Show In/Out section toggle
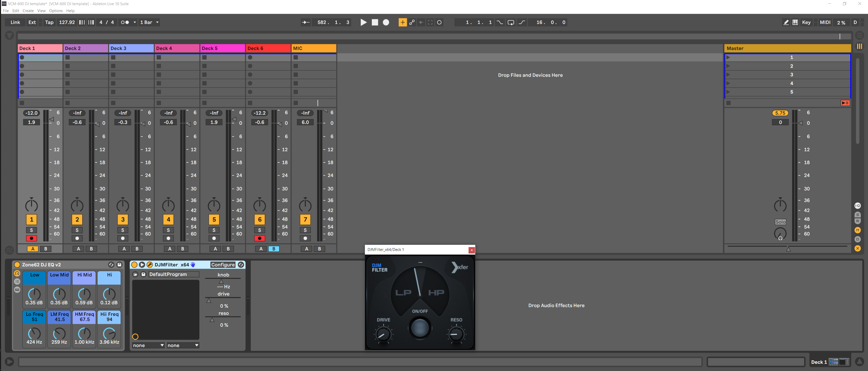Viewport: 868px width, 371px height. point(857,205)
